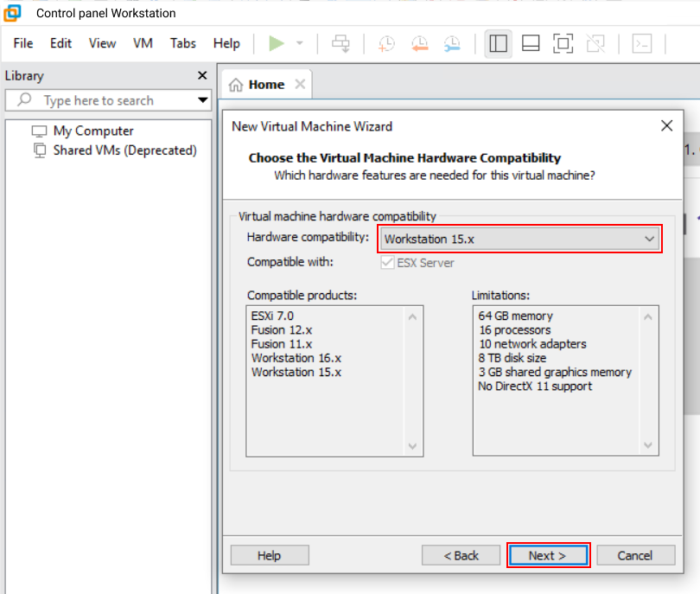Open the library search filter dropdown arrow
This screenshot has width=700, height=594.
203,100
